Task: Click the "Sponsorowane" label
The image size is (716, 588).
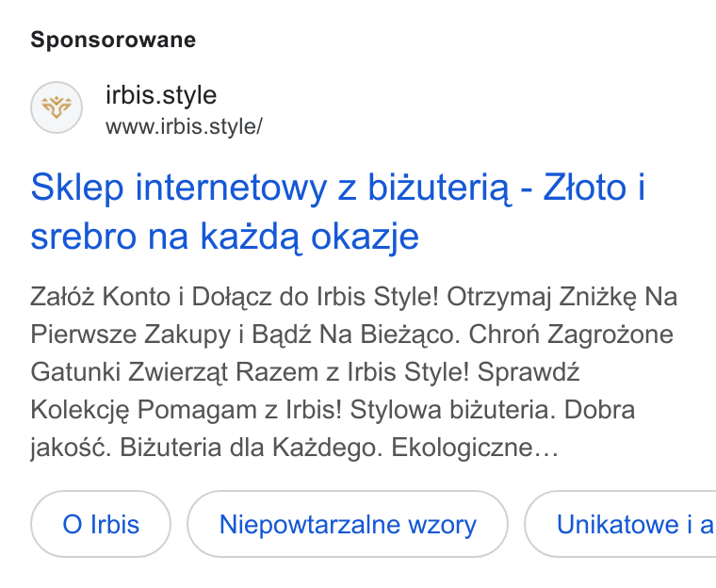Action: 113,40
